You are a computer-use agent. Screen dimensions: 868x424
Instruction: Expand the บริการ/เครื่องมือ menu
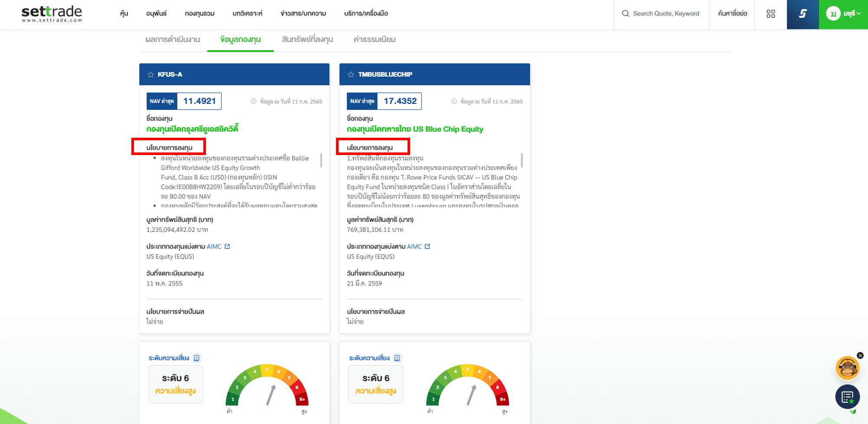click(365, 13)
